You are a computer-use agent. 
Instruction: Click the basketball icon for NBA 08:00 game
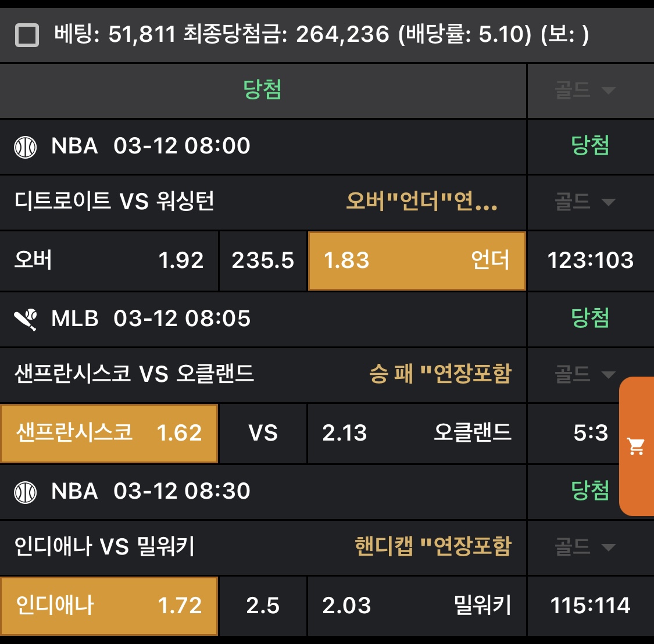pos(26,146)
